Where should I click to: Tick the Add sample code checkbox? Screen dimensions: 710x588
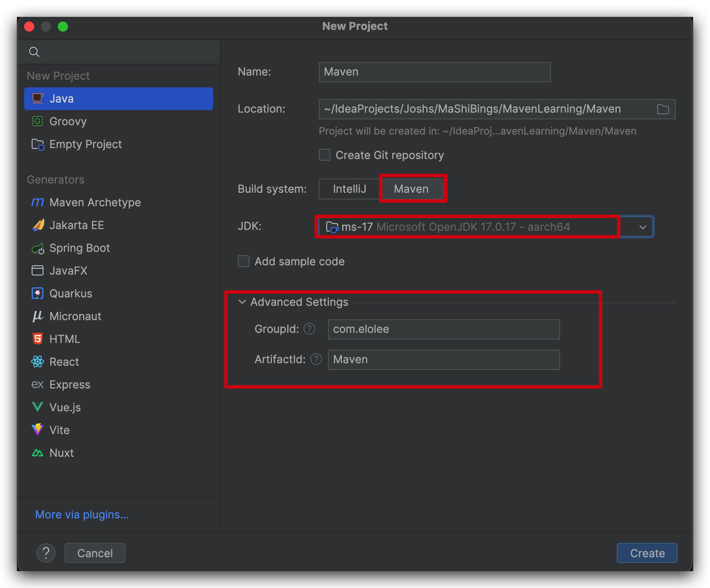[244, 261]
